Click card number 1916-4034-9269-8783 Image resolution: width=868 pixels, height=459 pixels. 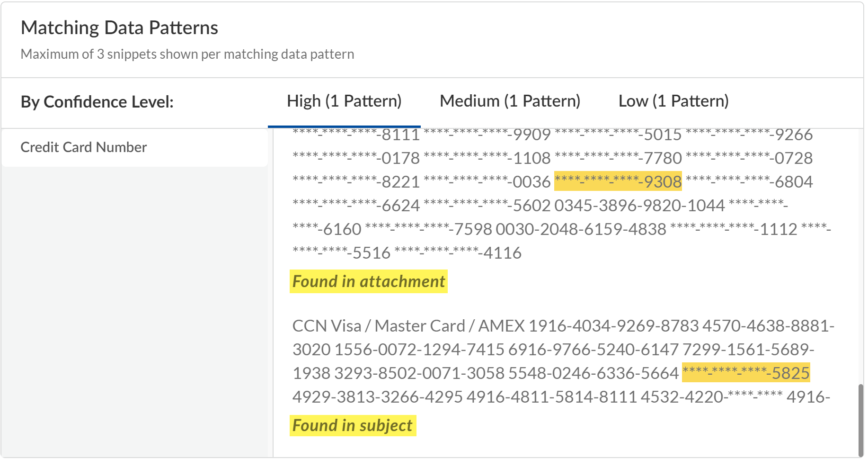pos(613,326)
